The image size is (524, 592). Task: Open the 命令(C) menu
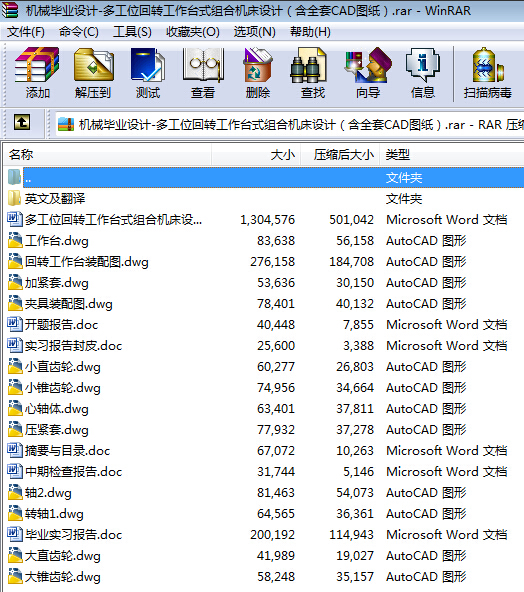pyautogui.click(x=79, y=32)
